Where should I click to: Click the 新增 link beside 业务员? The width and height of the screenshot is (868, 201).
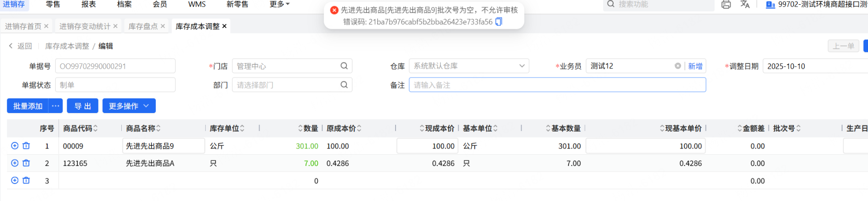[x=695, y=66]
